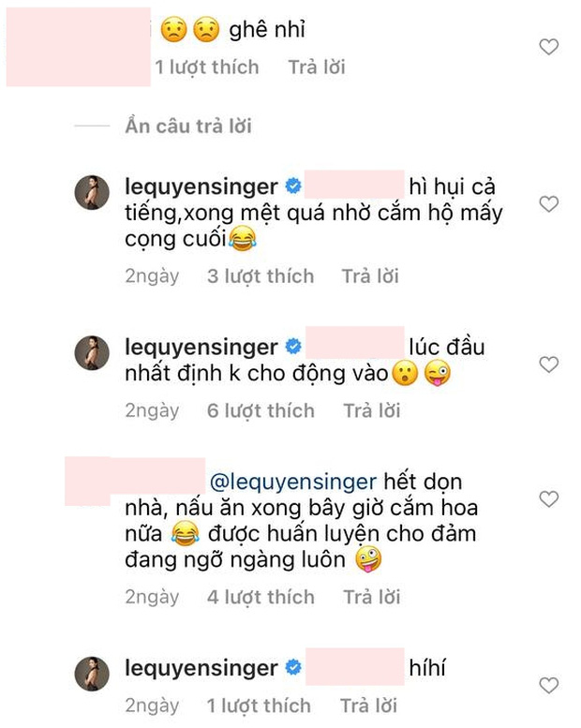Like the 'ghê nhỉ' comment with heart
Screen dimensions: 581x728
pyautogui.click(x=548, y=47)
